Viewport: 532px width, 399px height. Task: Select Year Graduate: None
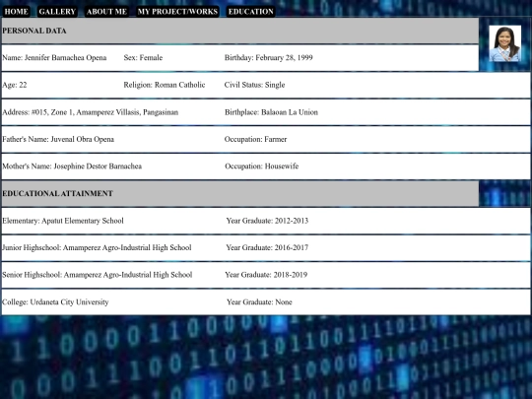(259, 302)
